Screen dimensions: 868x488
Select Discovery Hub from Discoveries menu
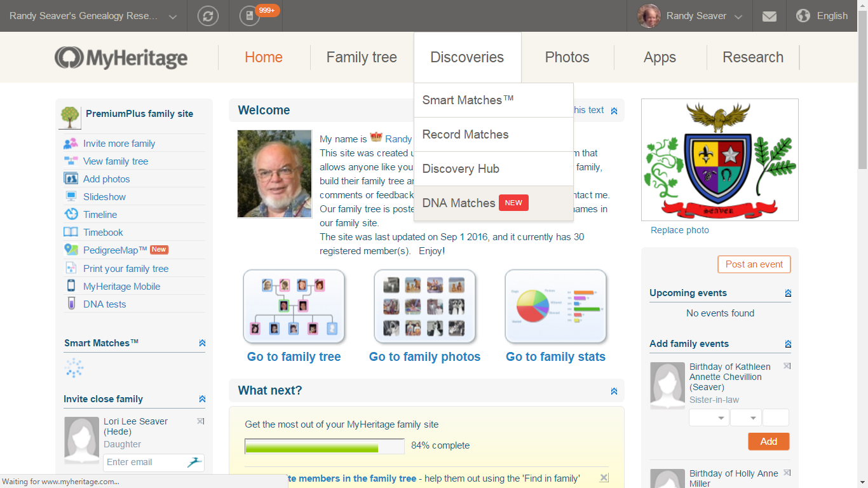pyautogui.click(x=494, y=168)
